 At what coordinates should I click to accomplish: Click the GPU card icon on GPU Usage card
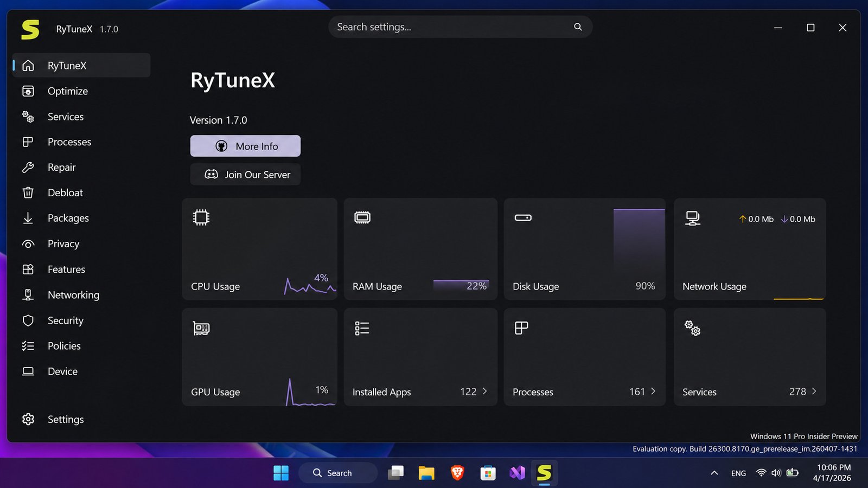[x=201, y=329]
